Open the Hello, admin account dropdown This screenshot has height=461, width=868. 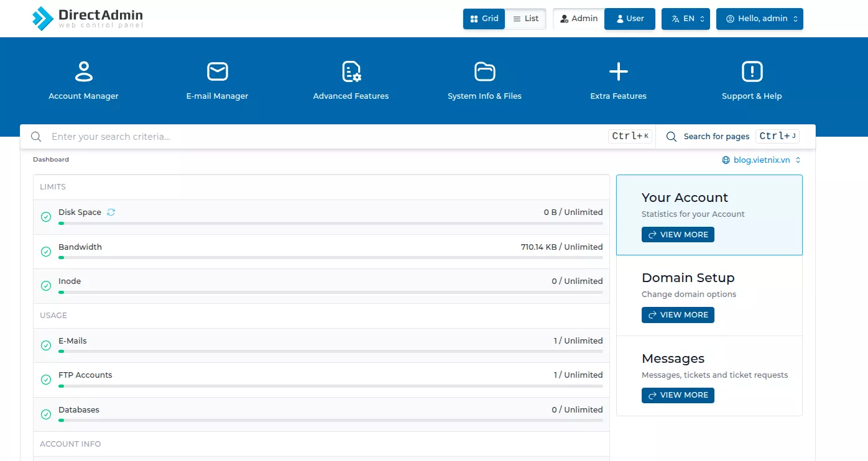[759, 19]
